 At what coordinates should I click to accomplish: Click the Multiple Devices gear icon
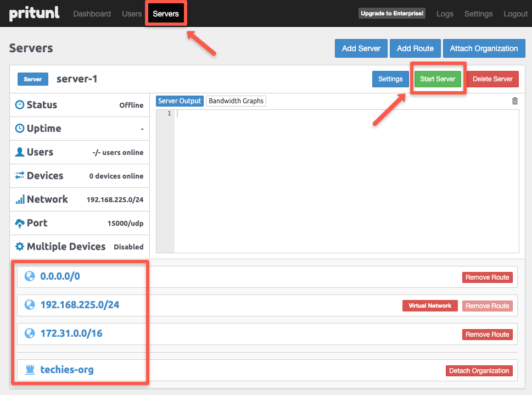[20, 247]
